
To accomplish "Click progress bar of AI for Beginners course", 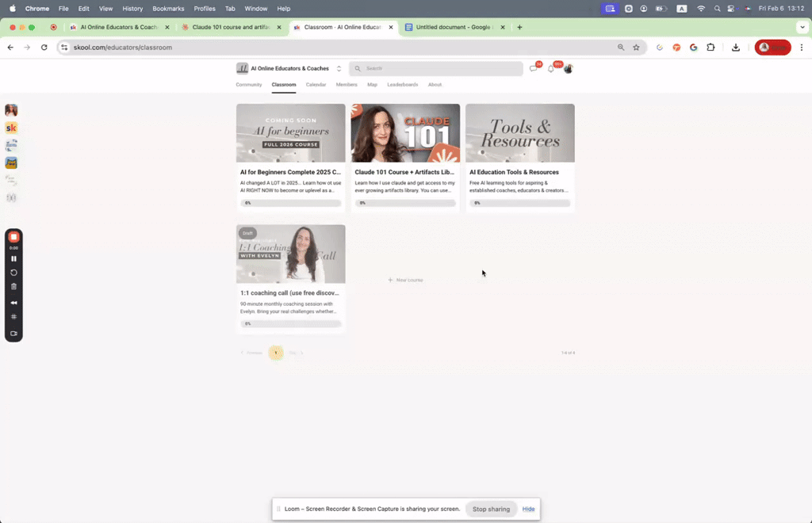I will click(290, 203).
